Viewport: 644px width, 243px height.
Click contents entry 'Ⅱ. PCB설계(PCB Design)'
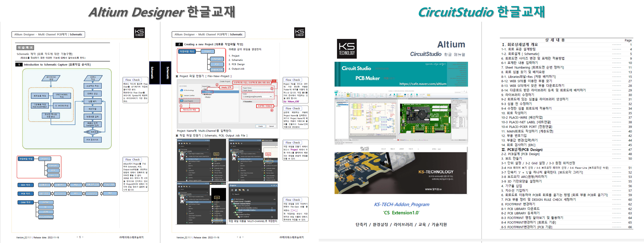click(x=522, y=150)
